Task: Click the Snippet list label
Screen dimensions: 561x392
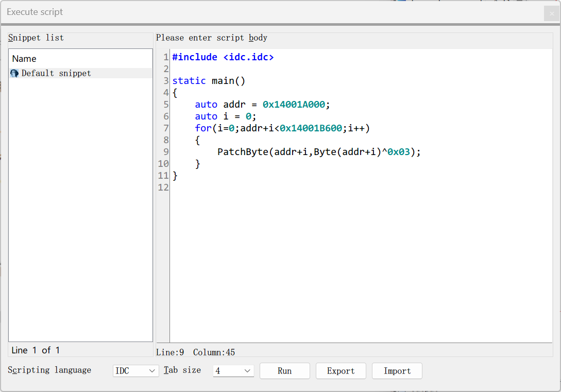Action: coord(36,38)
